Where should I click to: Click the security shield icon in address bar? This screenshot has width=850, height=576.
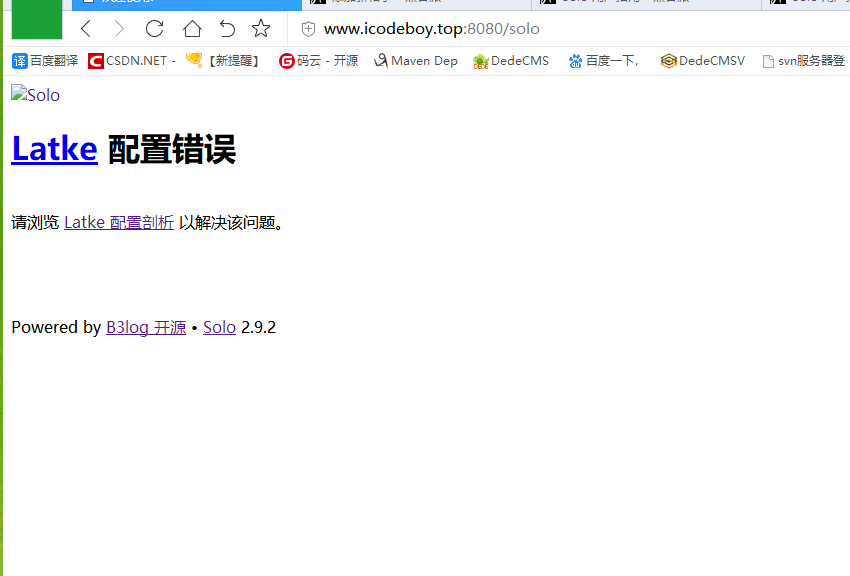tap(308, 29)
